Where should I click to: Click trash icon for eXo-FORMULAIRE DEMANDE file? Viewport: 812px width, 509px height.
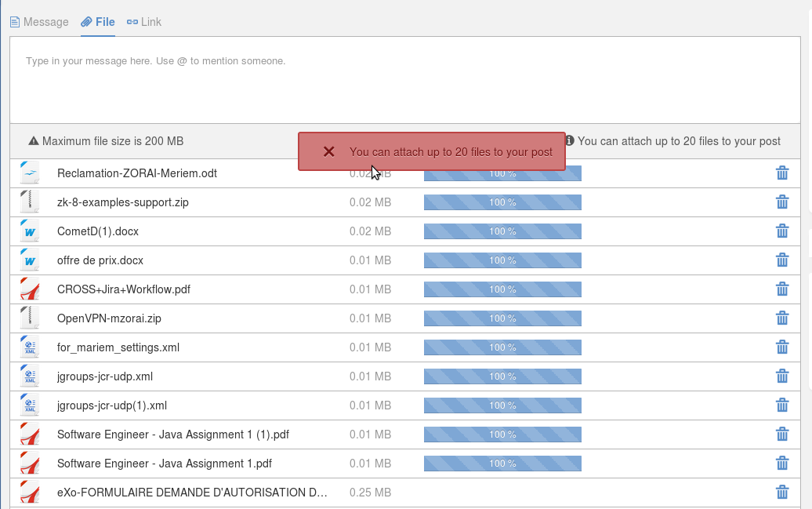[x=782, y=493]
